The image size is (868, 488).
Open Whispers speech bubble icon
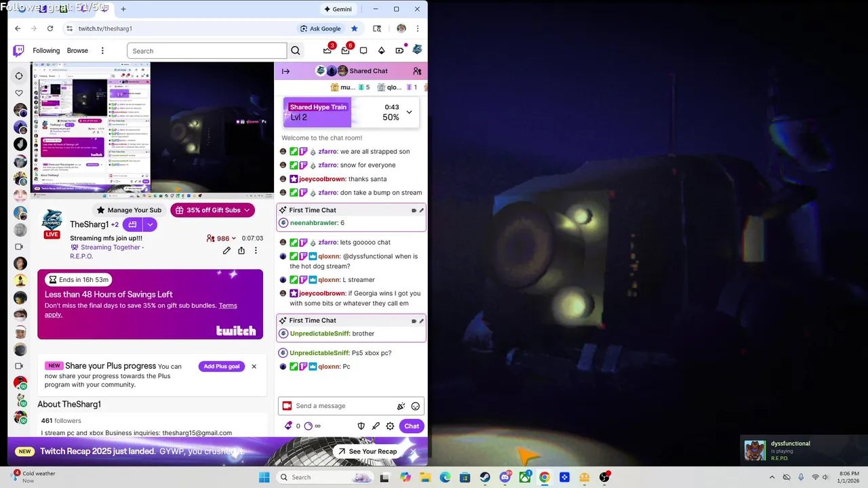(x=363, y=51)
